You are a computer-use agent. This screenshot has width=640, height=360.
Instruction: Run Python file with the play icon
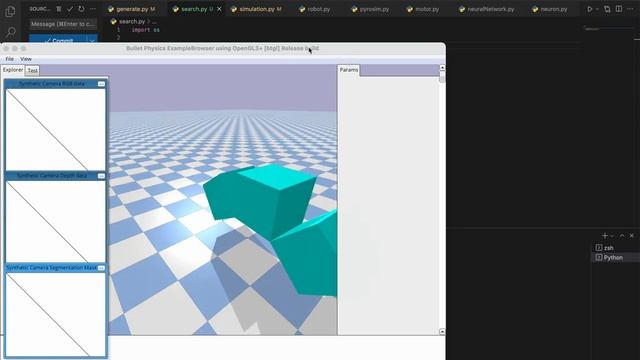[589, 9]
